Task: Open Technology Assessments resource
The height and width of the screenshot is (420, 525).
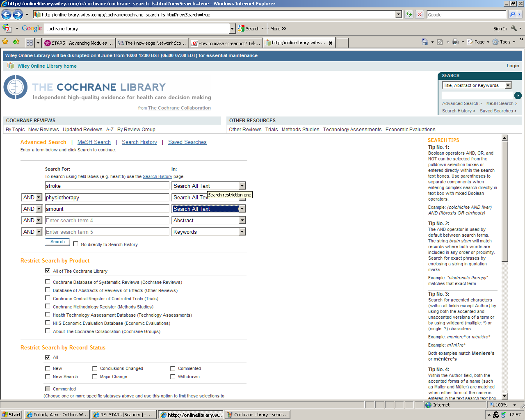Action: tap(352, 130)
